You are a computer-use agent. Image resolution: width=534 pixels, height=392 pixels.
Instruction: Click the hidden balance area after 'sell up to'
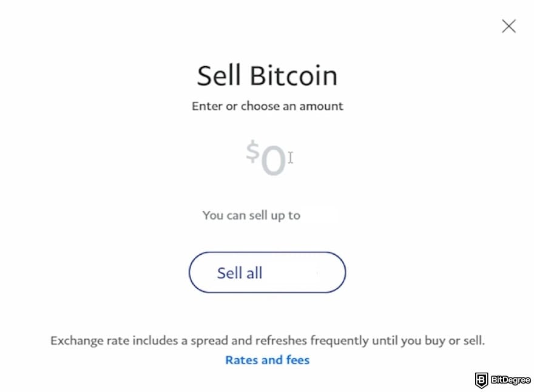(x=322, y=215)
